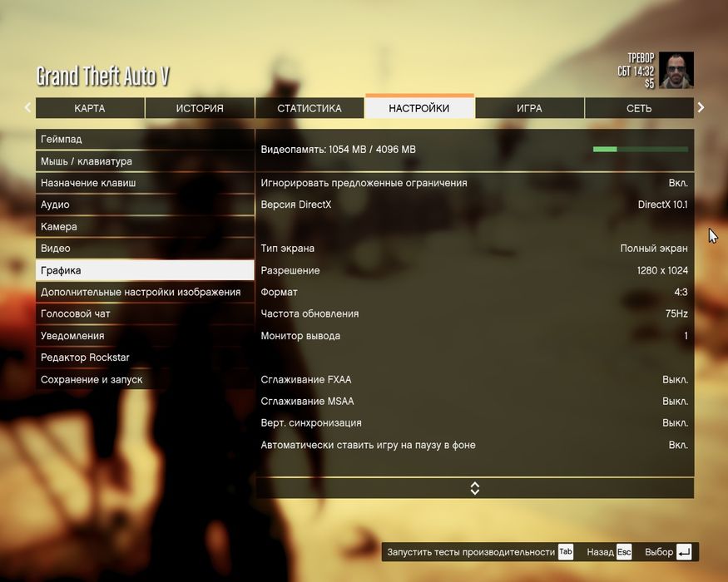Image resolution: width=728 pixels, height=582 pixels.
Task: Click the СБТ 14:32 time text
Action: [x=636, y=71]
